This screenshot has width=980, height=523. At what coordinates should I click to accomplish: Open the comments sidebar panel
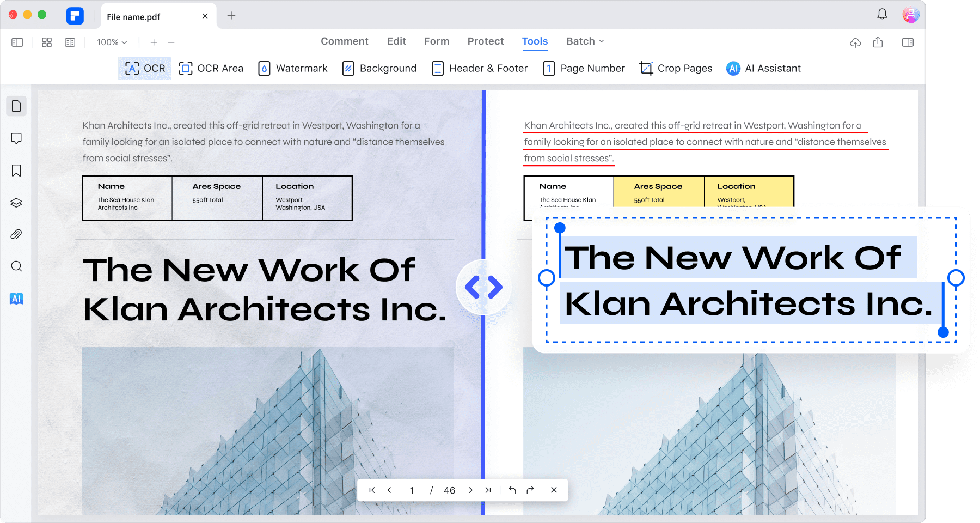pos(16,138)
